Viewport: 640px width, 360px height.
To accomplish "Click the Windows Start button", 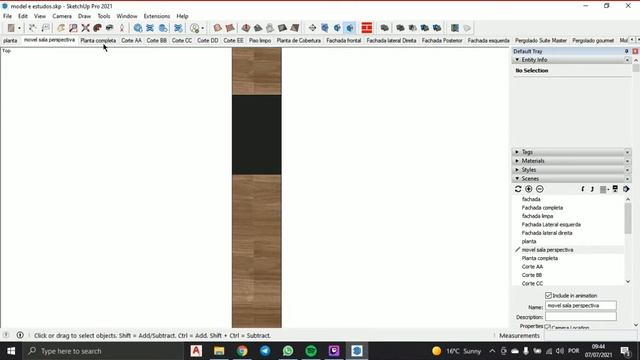I will tap(11, 351).
